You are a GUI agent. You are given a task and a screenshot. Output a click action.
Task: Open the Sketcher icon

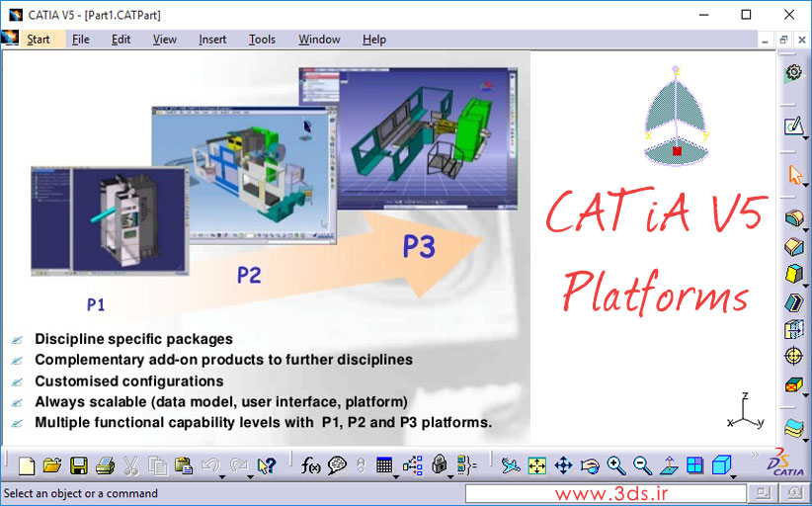(793, 126)
